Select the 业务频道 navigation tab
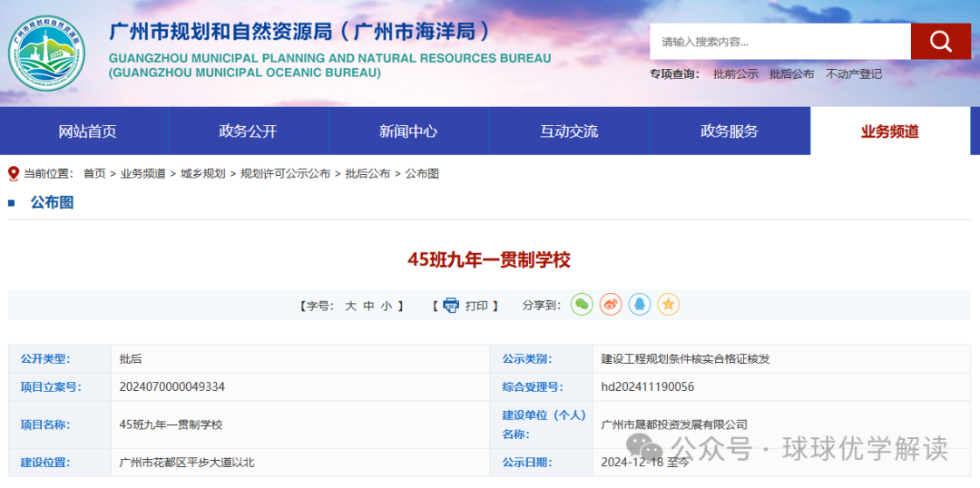The height and width of the screenshot is (488, 980). tap(890, 132)
